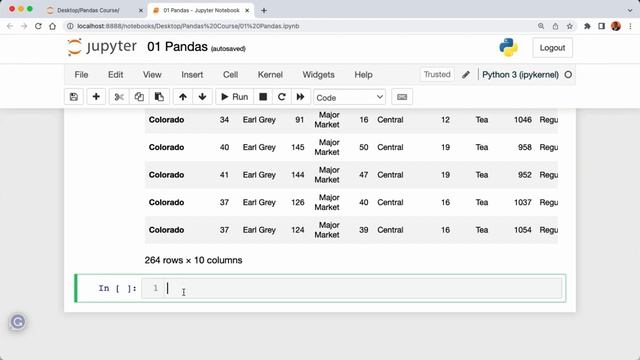Paste cells below icon

point(159,97)
